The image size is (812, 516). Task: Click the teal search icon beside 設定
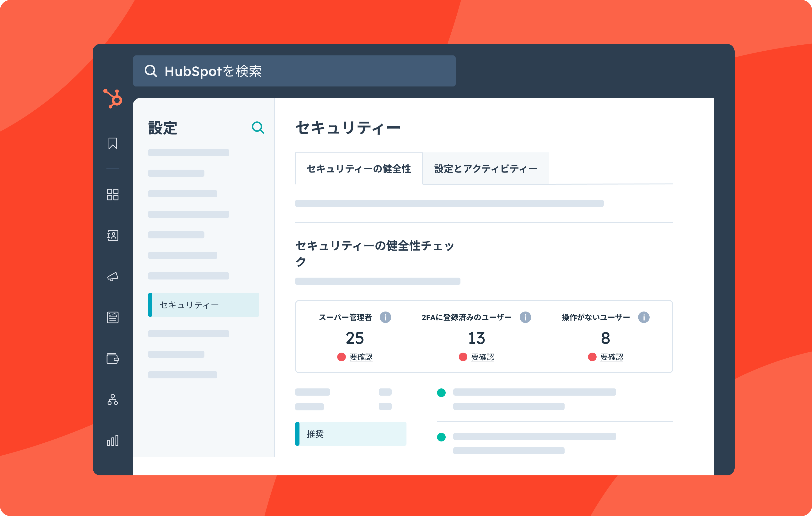tap(258, 128)
